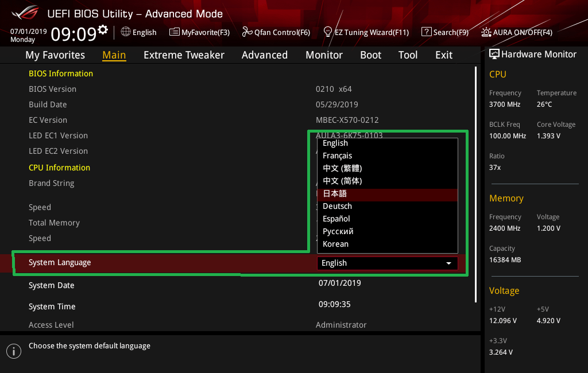
Task: Select the System Date value 07/01/2019
Action: point(340,283)
